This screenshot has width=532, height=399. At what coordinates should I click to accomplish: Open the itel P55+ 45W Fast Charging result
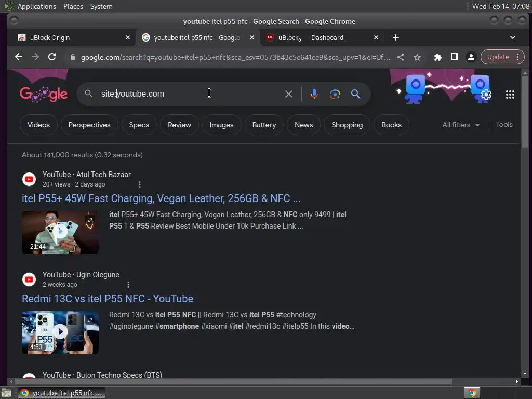click(x=161, y=198)
